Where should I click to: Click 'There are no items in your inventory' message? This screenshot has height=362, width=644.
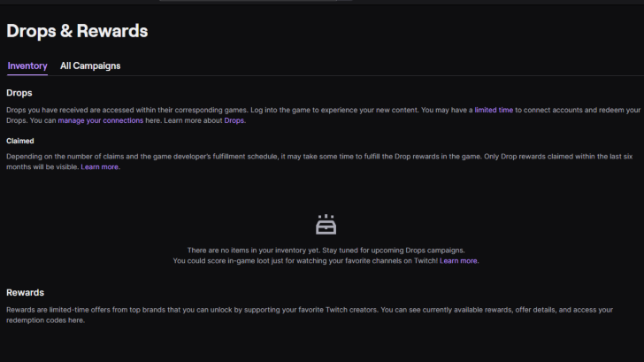[325, 250]
